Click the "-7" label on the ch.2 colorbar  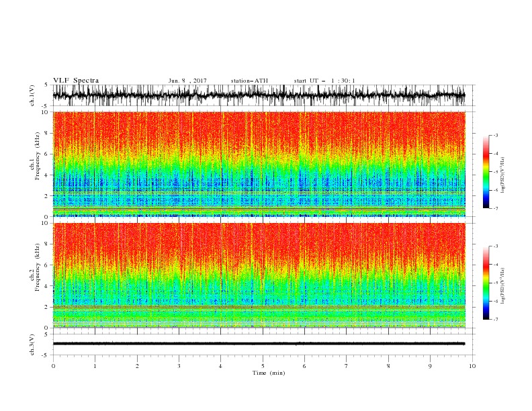coord(495,320)
